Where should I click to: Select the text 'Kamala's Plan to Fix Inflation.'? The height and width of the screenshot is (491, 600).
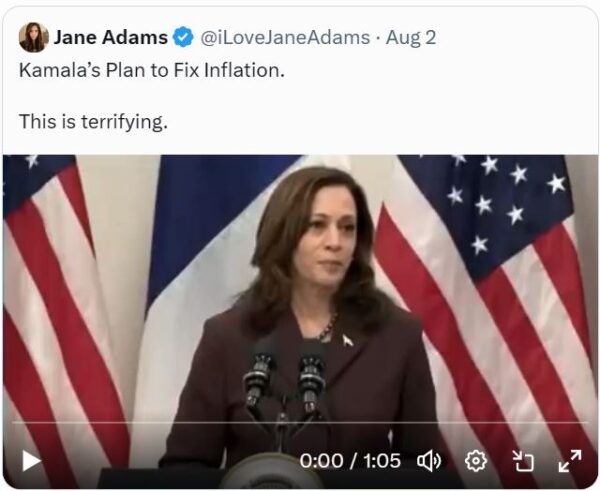click(152, 70)
